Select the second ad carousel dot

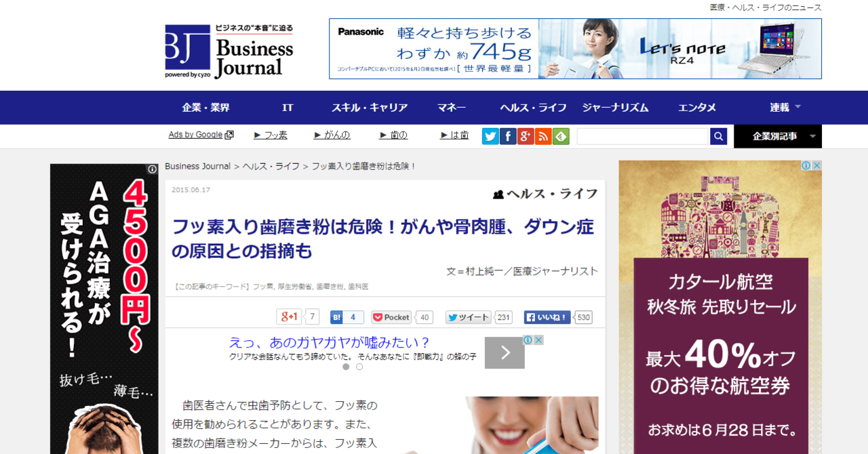point(359,367)
